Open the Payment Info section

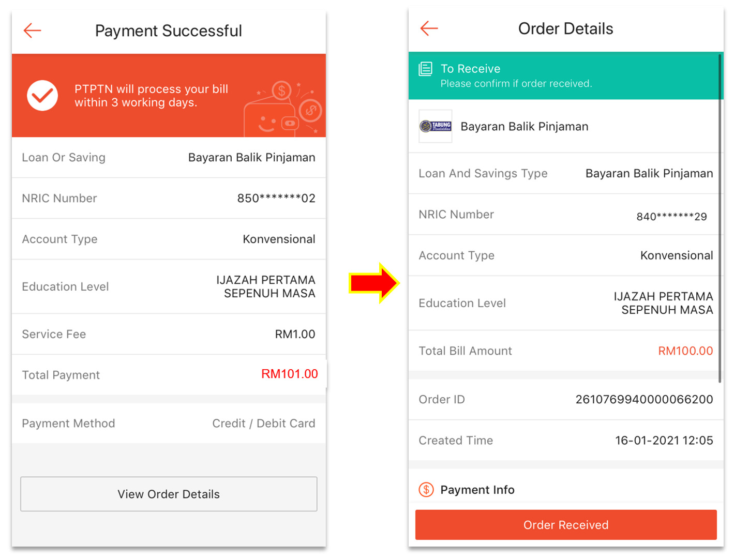[x=477, y=490]
